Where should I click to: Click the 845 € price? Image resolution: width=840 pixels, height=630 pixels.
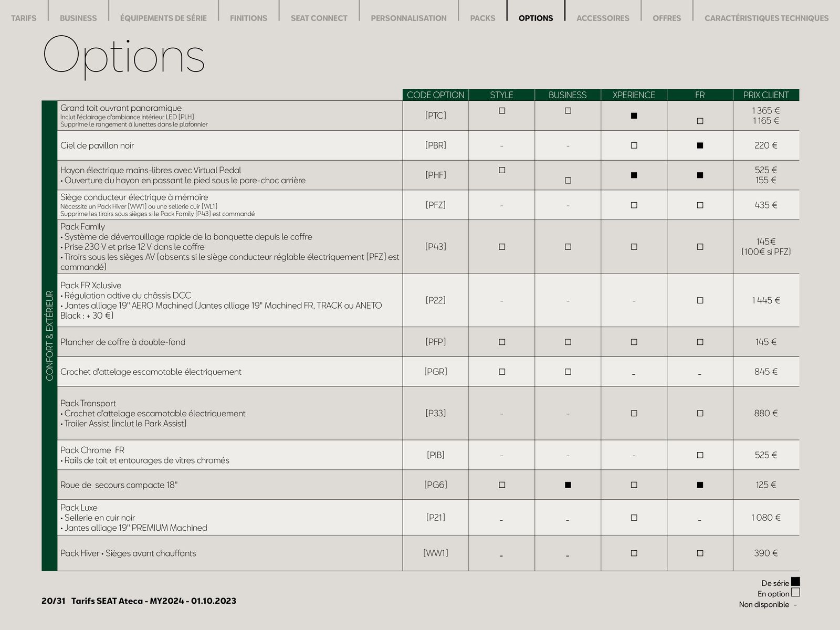[766, 372]
